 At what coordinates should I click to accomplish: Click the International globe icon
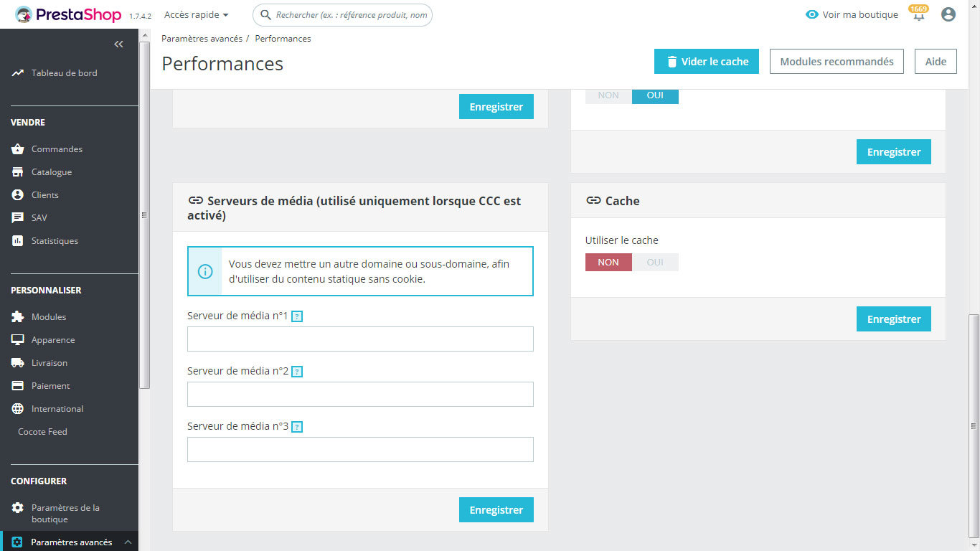point(18,409)
